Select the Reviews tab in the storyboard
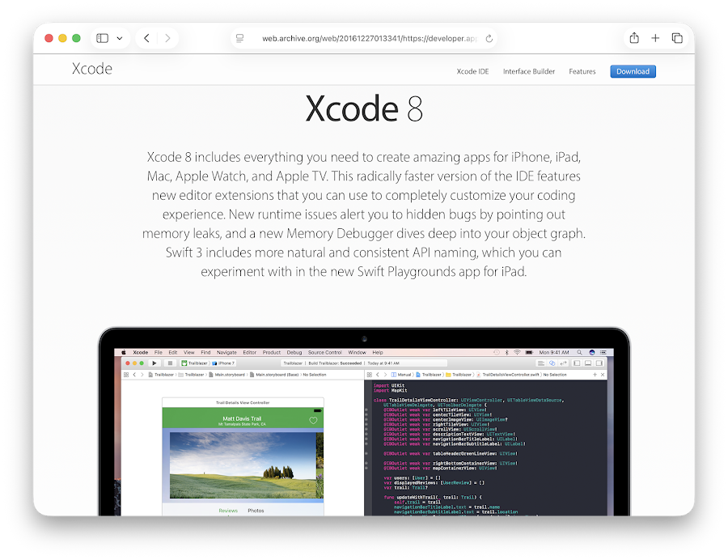Image resolution: width=728 pixels, height=560 pixels. 228,511
